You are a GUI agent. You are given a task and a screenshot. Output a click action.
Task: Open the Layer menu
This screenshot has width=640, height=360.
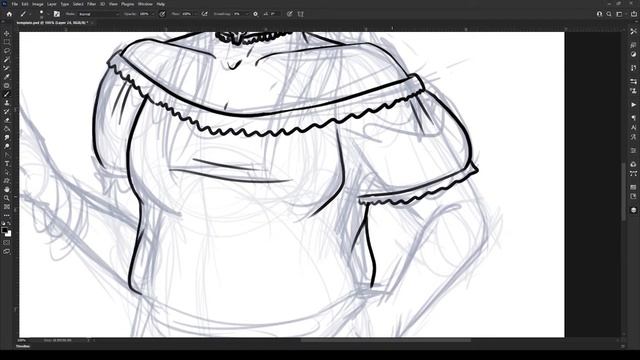click(x=52, y=4)
